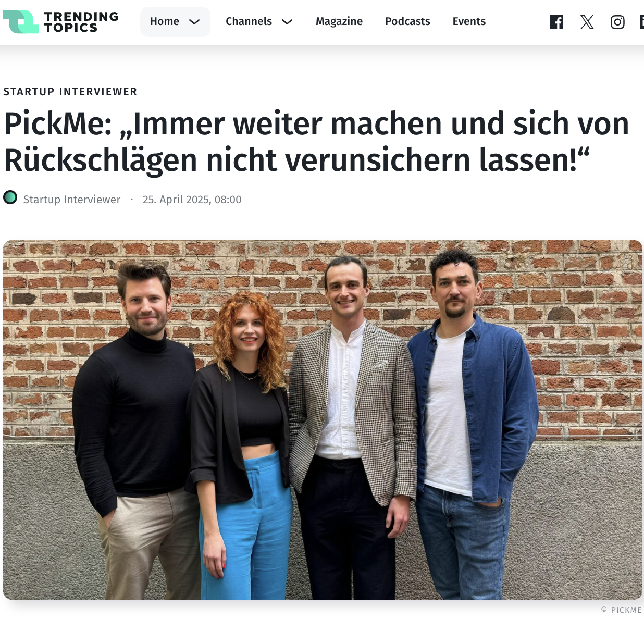Go to the Magazine section
This screenshot has height=644, width=644.
tap(339, 21)
